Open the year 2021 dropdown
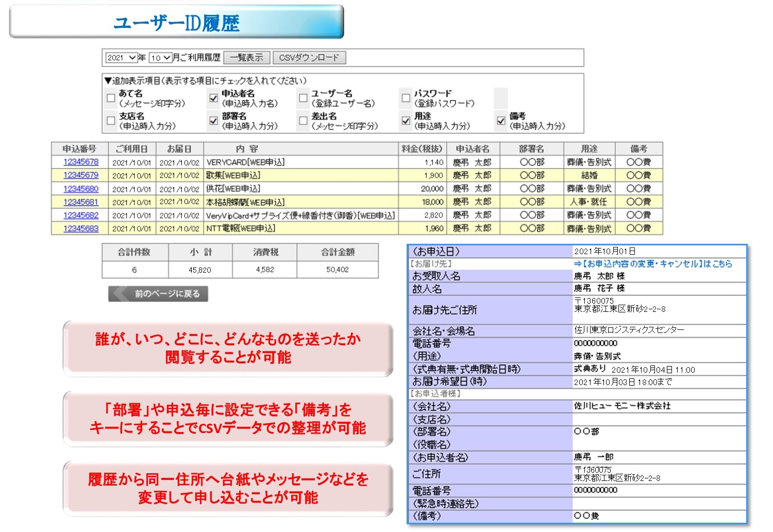This screenshot has width=773, height=532. pyautogui.click(x=121, y=58)
